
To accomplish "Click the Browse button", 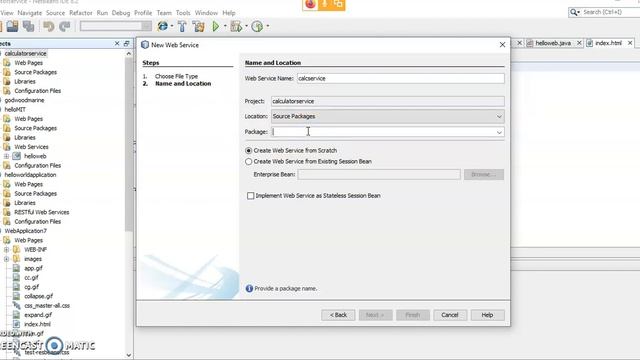I will 484,175.
